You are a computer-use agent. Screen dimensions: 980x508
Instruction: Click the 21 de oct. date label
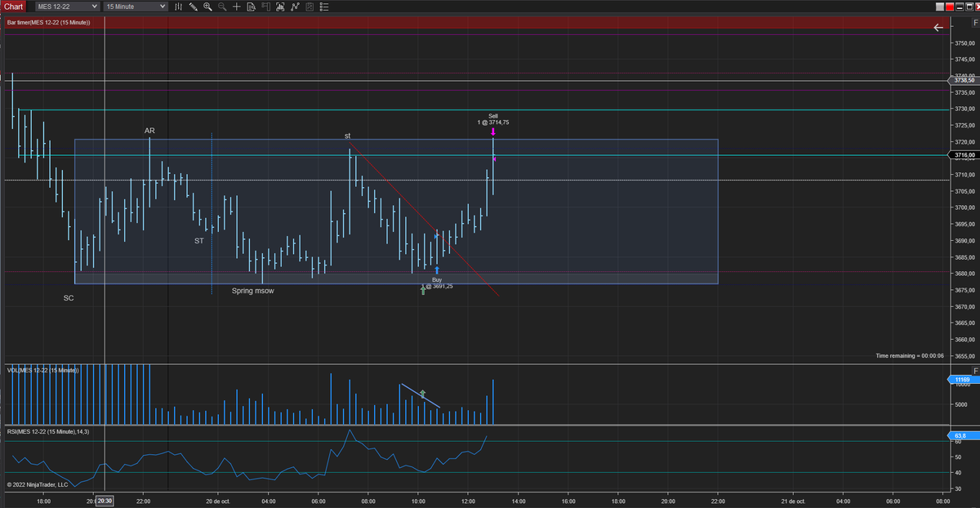click(x=791, y=501)
